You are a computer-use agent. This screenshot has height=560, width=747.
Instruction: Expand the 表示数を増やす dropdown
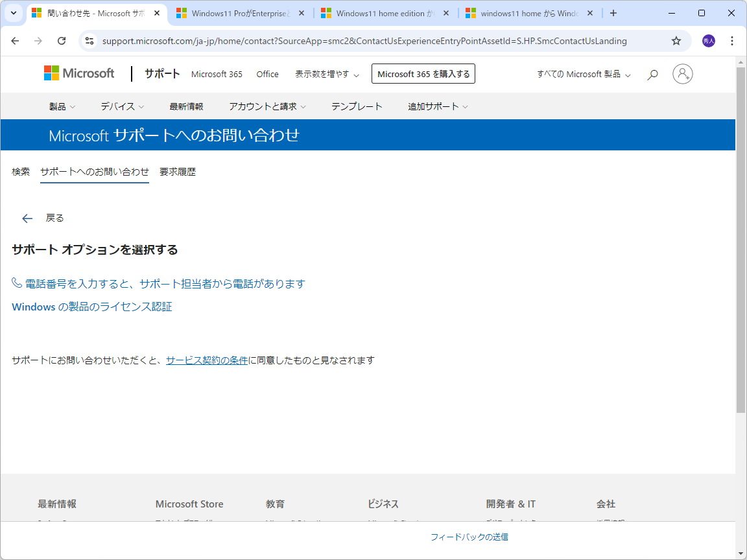pos(327,74)
